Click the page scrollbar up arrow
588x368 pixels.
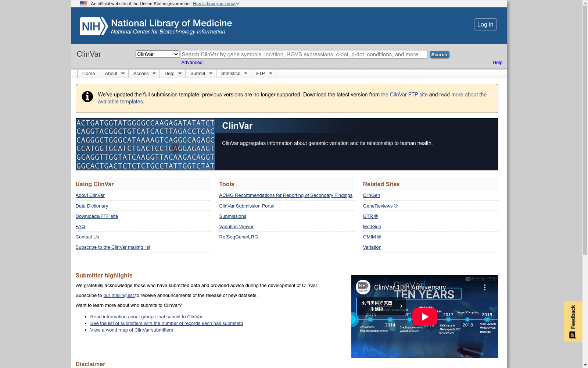pyautogui.click(x=585, y=3)
